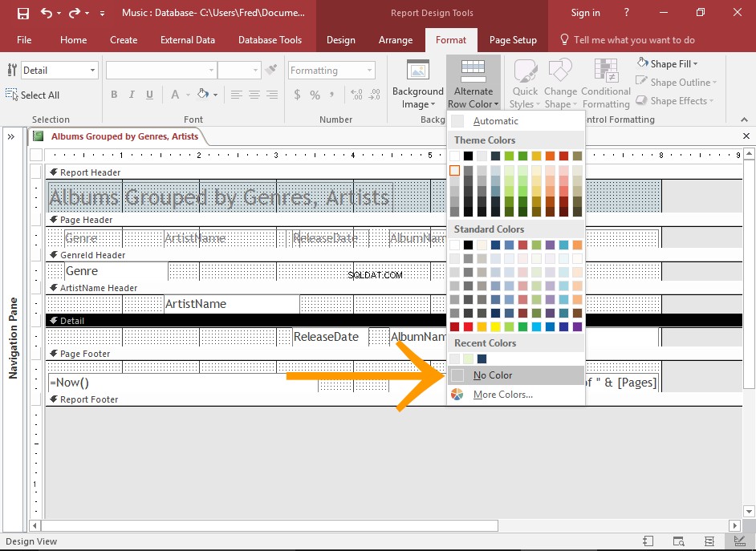Pick yellow standard color swatch
Viewport: 756px width, 551px height.
pyautogui.click(x=495, y=326)
